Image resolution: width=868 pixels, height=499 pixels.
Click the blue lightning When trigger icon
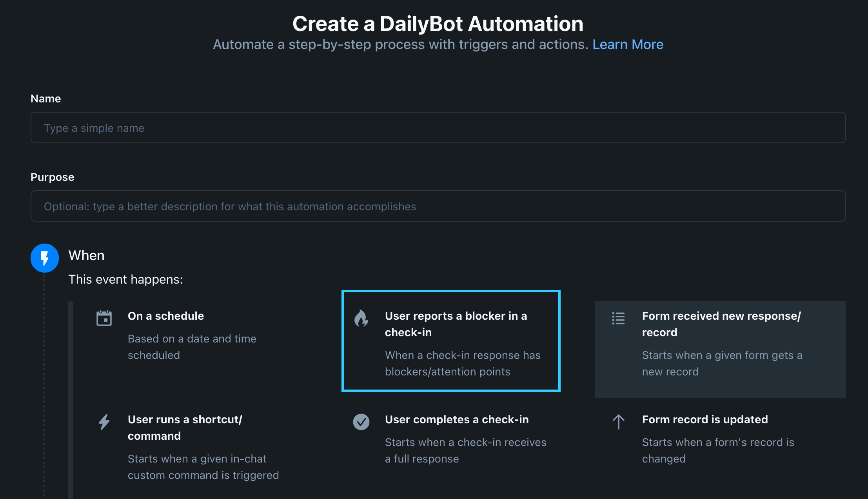pyautogui.click(x=45, y=258)
